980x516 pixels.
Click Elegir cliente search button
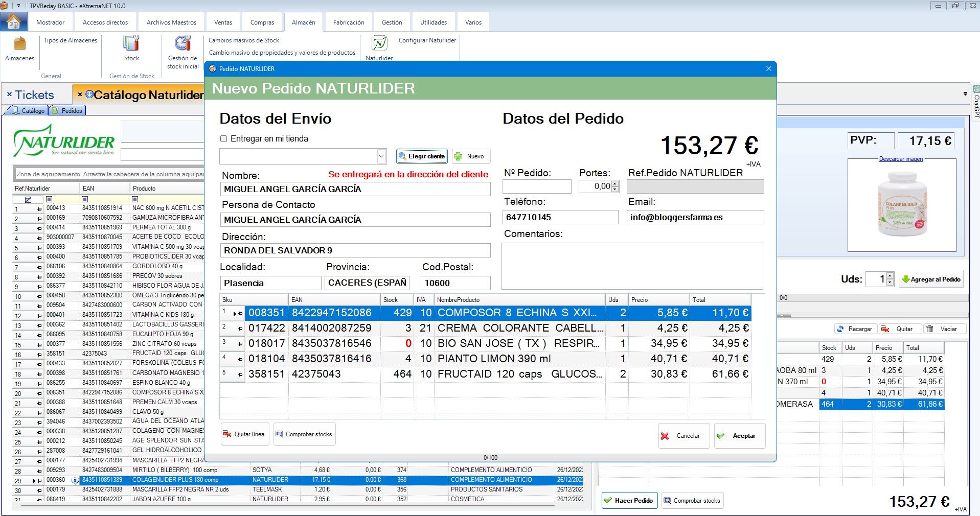(422, 156)
